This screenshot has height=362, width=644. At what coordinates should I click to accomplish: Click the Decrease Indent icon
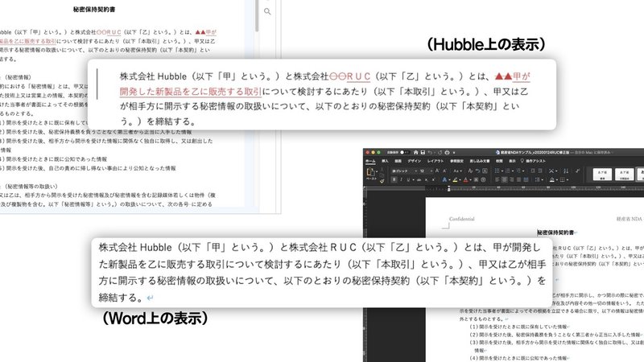click(x=533, y=171)
